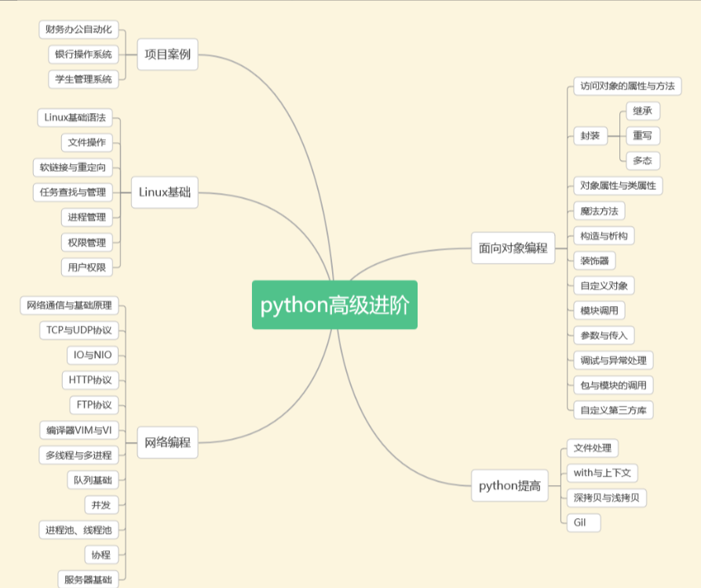Viewport: 701px width, 588px height.
Task: Click the 封装 node
Action: (590, 136)
